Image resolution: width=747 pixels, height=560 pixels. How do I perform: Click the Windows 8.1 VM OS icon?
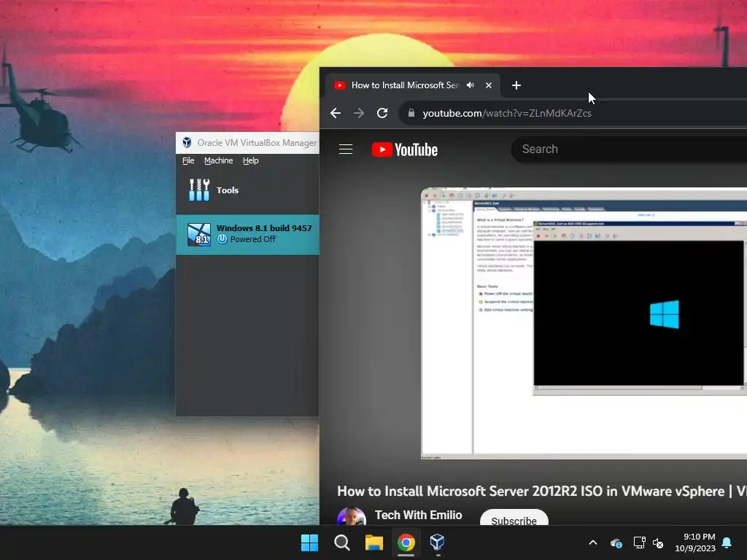198,234
